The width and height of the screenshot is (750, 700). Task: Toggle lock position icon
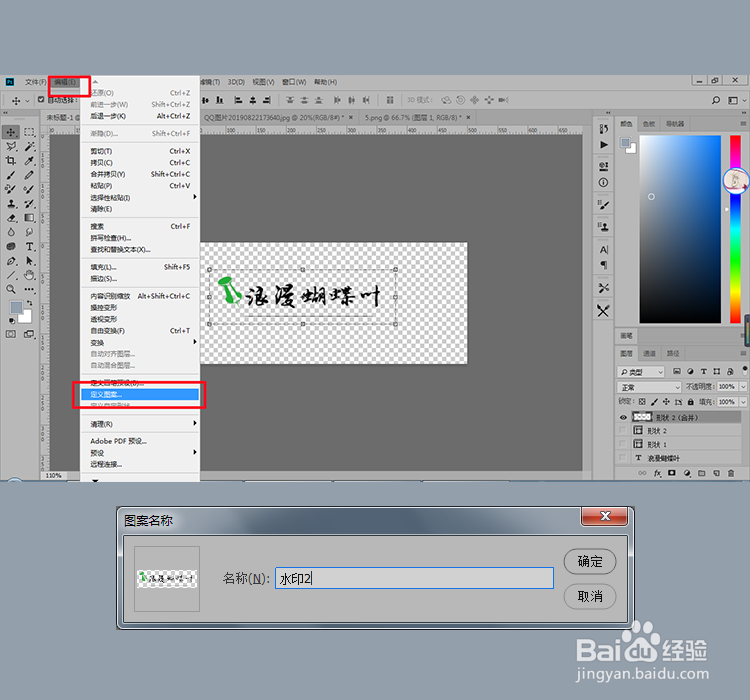tap(666, 402)
